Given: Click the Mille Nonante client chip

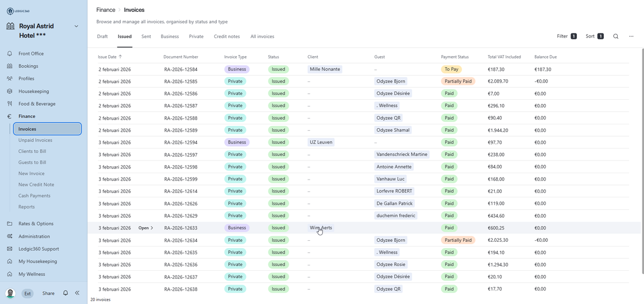Looking at the screenshot, I should point(325,69).
